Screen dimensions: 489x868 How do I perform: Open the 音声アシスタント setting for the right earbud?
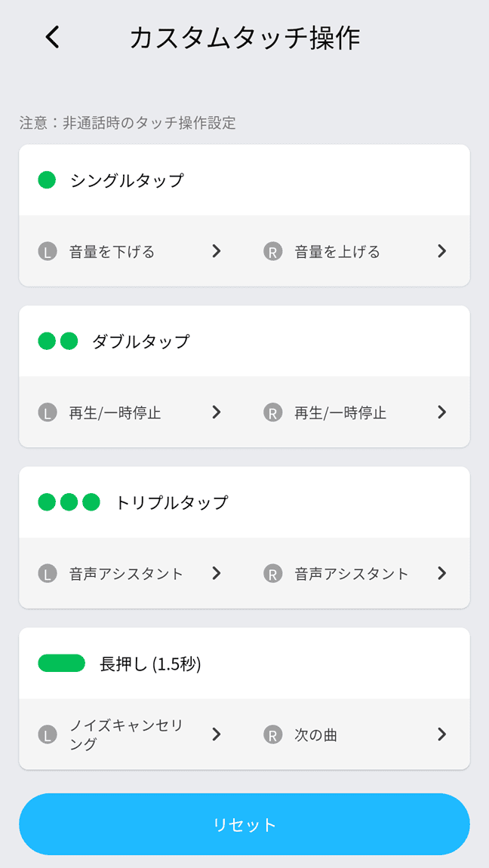442,573
